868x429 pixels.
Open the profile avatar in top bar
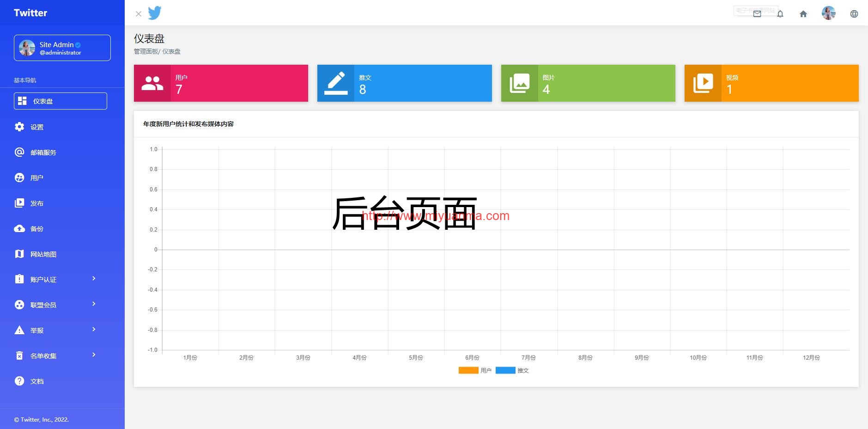point(829,13)
